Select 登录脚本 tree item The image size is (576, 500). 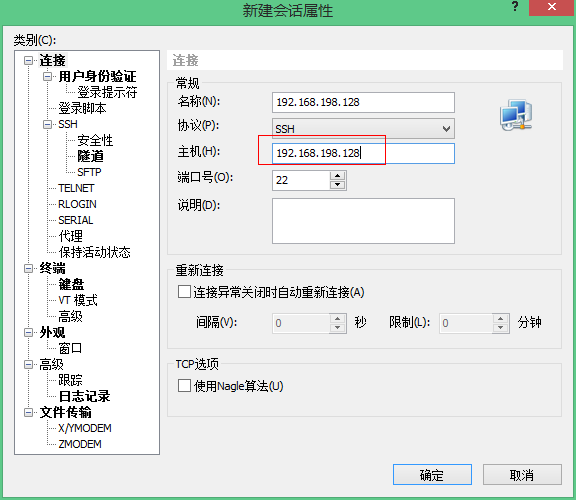click(x=82, y=108)
